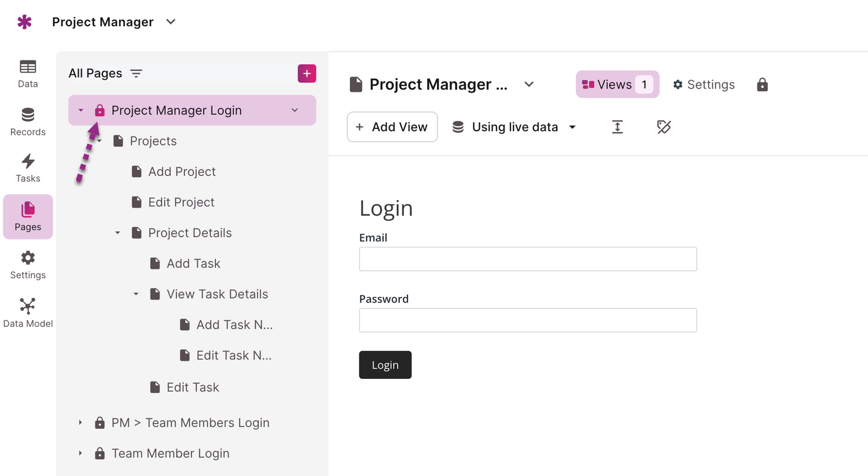The height and width of the screenshot is (476, 868).
Task: Expand the Team Member Login page tree
Action: pyautogui.click(x=80, y=453)
